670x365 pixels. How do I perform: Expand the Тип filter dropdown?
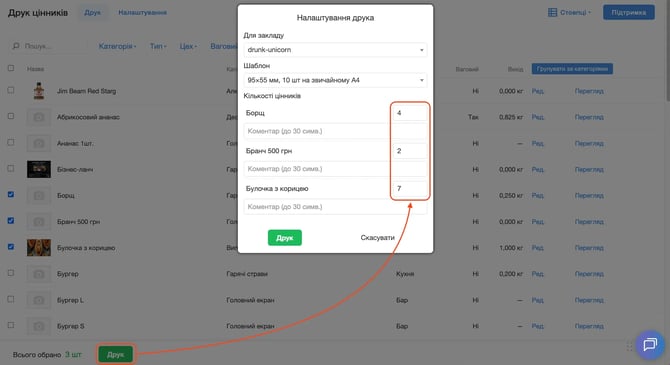(158, 46)
